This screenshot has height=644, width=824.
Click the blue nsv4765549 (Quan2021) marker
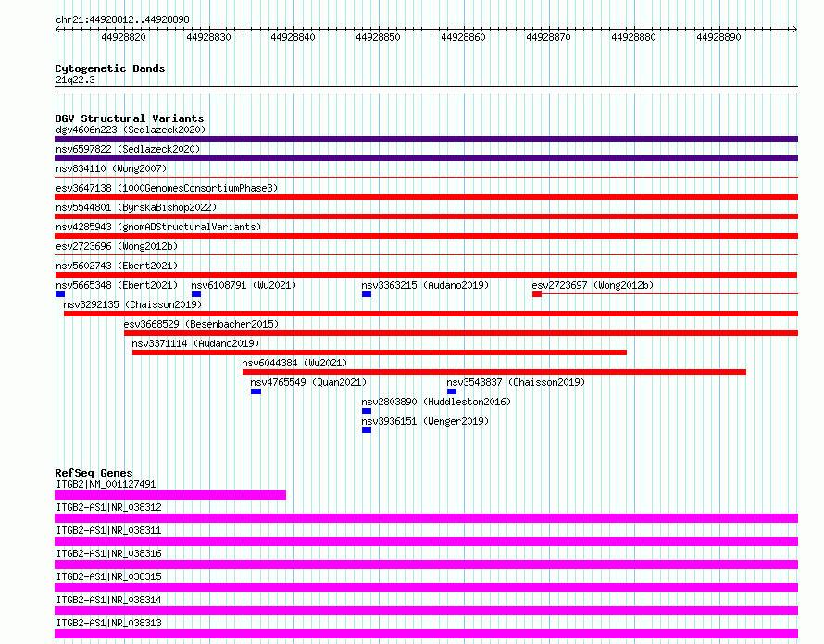pos(256,391)
